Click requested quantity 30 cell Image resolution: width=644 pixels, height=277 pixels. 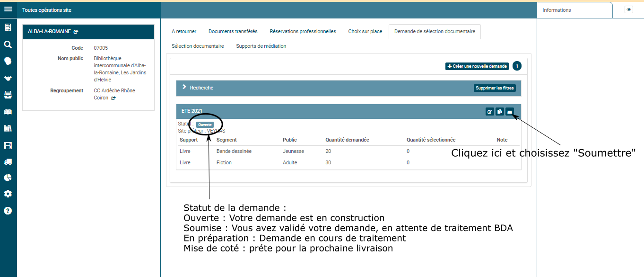point(328,162)
